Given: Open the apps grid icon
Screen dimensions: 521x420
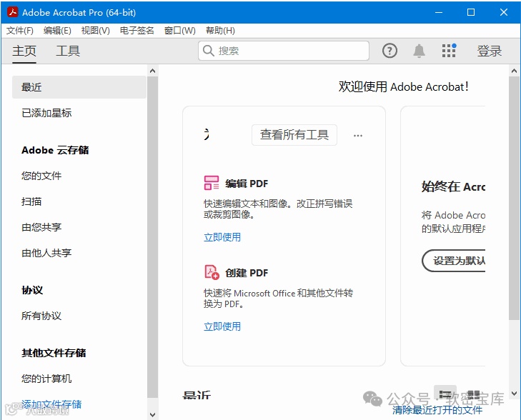Looking at the screenshot, I should coord(449,51).
